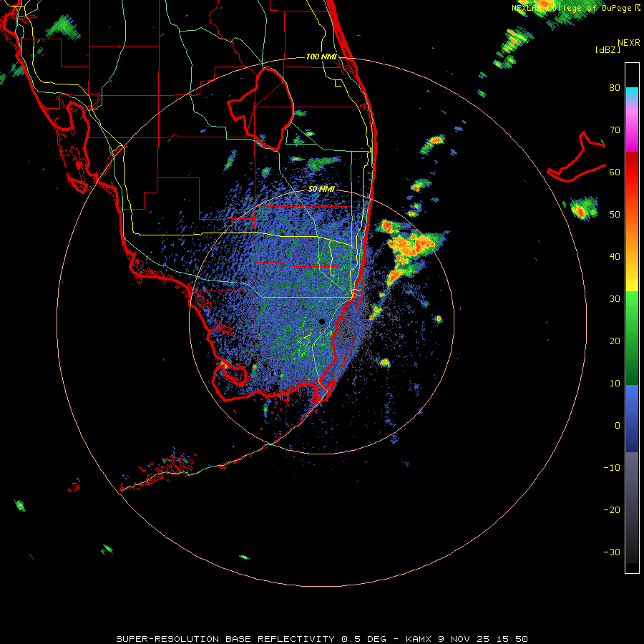Click the KAMX station ID in the caption
644x644 pixels.
coord(419,639)
